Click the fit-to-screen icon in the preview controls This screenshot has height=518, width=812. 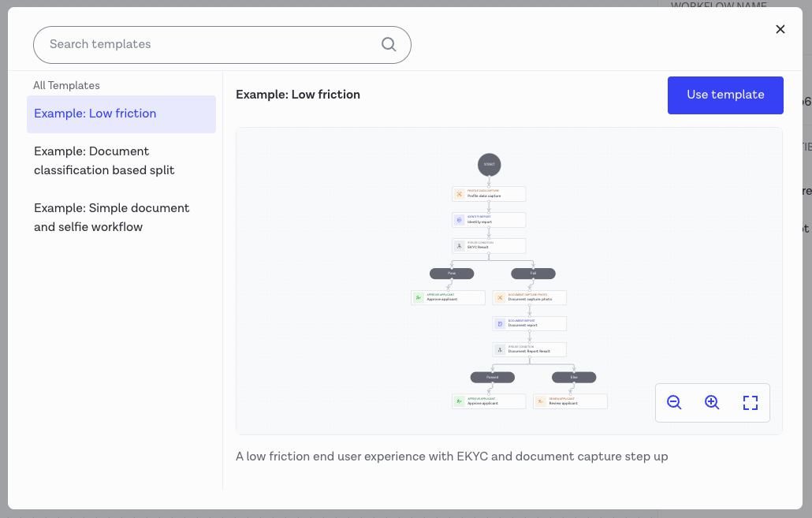(750, 402)
